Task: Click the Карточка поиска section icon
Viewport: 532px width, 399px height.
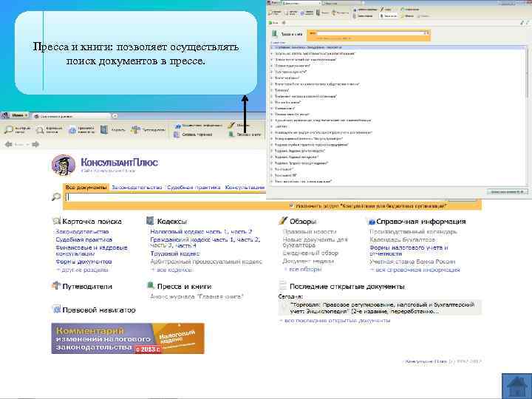Action: 57,221
